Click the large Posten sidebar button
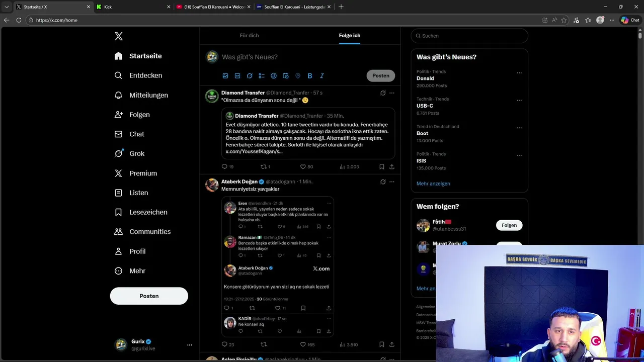Screen dimensions: 644x362 click(x=149, y=296)
